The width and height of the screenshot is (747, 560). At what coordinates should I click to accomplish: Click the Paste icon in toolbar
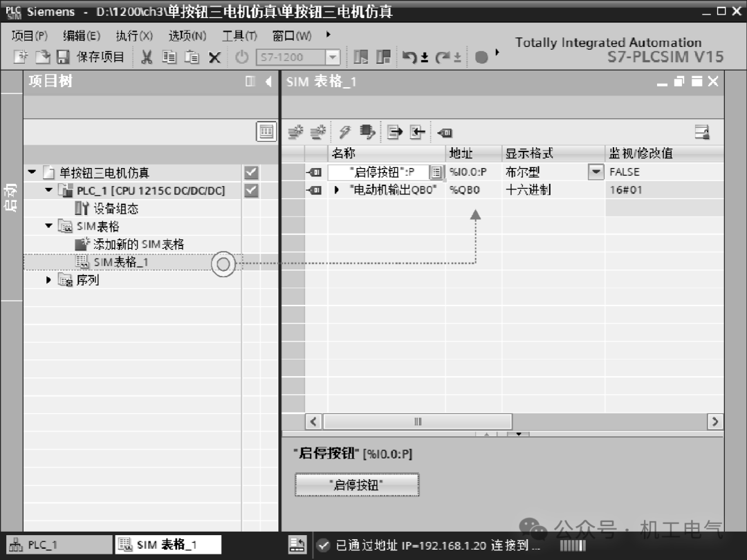192,57
